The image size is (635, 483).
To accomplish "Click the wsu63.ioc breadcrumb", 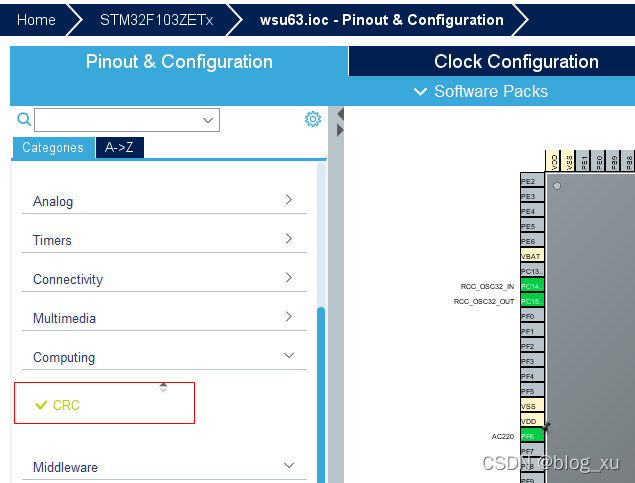I will click(x=381, y=20).
